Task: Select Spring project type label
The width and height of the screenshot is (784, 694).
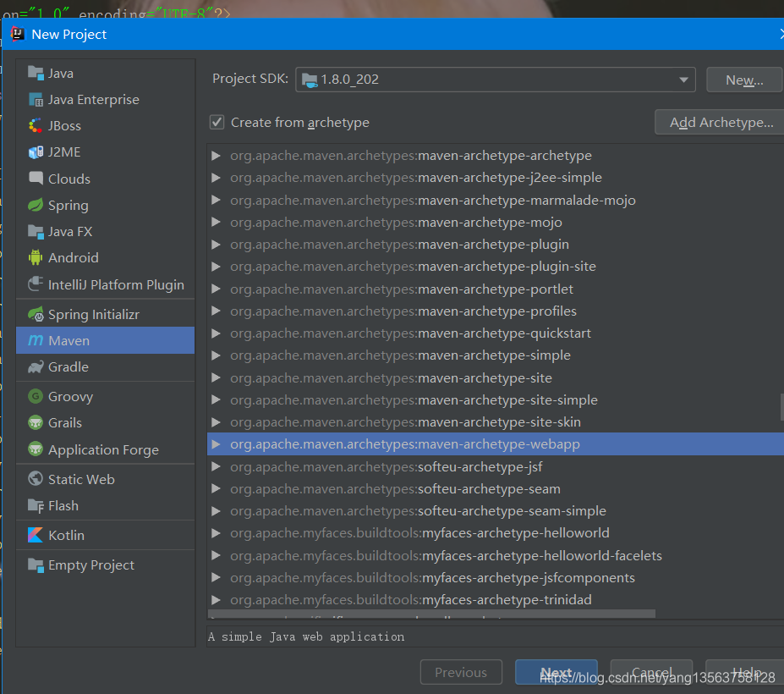Action: (68, 205)
